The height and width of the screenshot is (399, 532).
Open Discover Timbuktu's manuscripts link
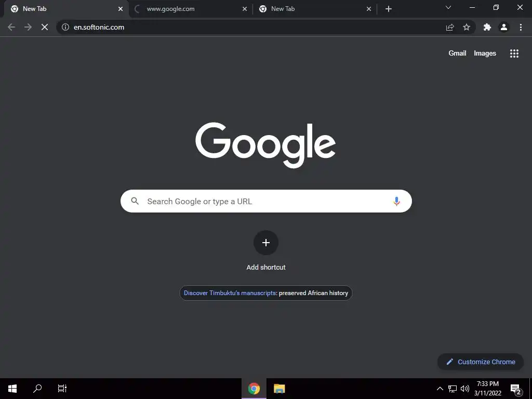coord(230,293)
